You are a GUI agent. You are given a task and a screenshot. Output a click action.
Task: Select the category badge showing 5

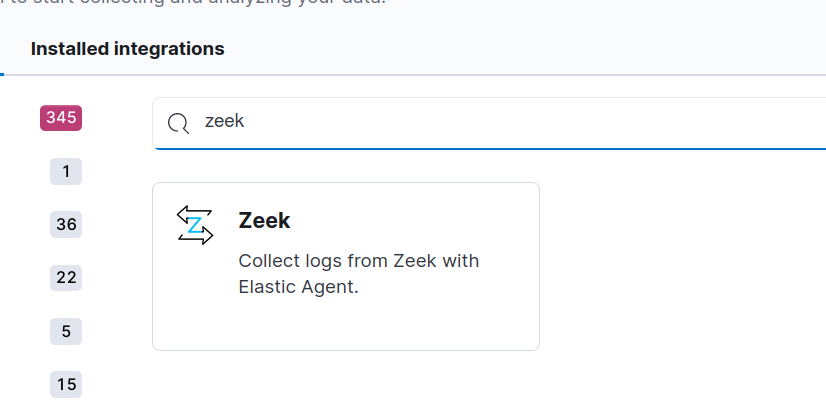pos(66,331)
